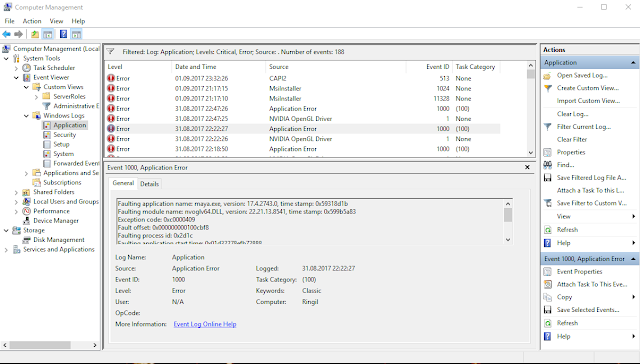Click the blue Help toolbar icon
640x364 pixels.
[x=63, y=34]
